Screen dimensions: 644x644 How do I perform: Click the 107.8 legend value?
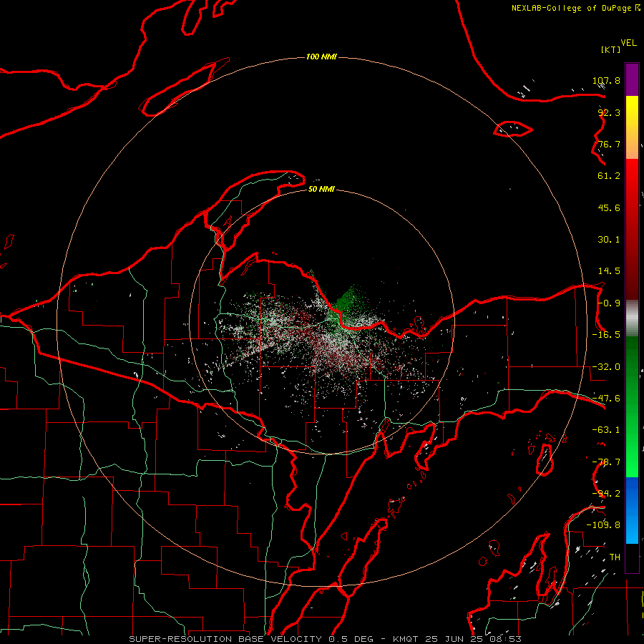[606, 80]
